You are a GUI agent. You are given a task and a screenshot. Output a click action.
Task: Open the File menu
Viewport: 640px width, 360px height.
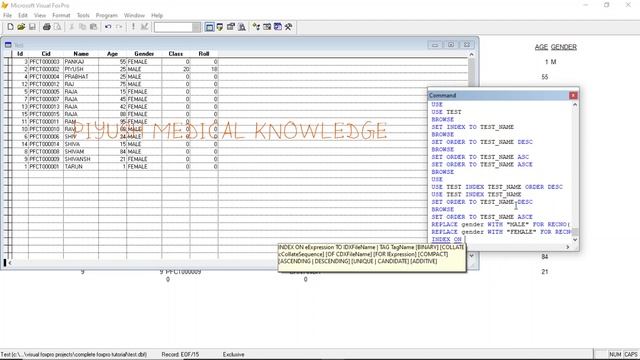[7, 16]
